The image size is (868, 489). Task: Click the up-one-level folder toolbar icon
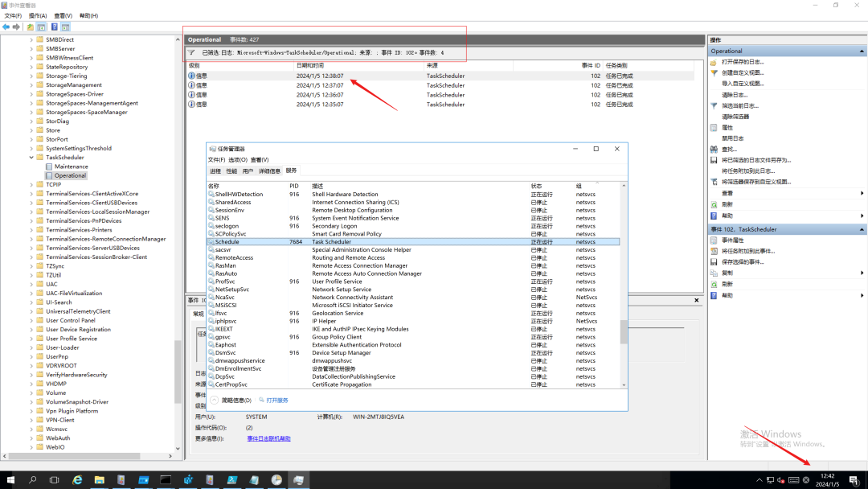coord(31,27)
